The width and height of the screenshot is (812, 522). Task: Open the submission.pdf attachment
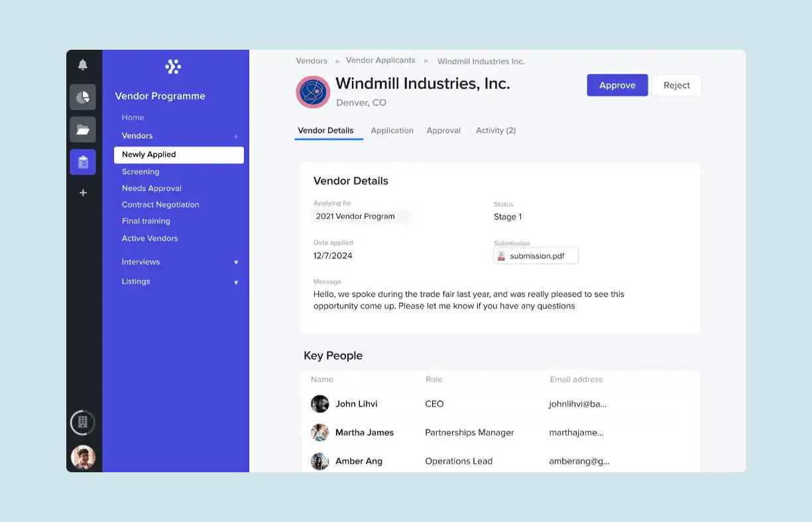click(x=536, y=256)
